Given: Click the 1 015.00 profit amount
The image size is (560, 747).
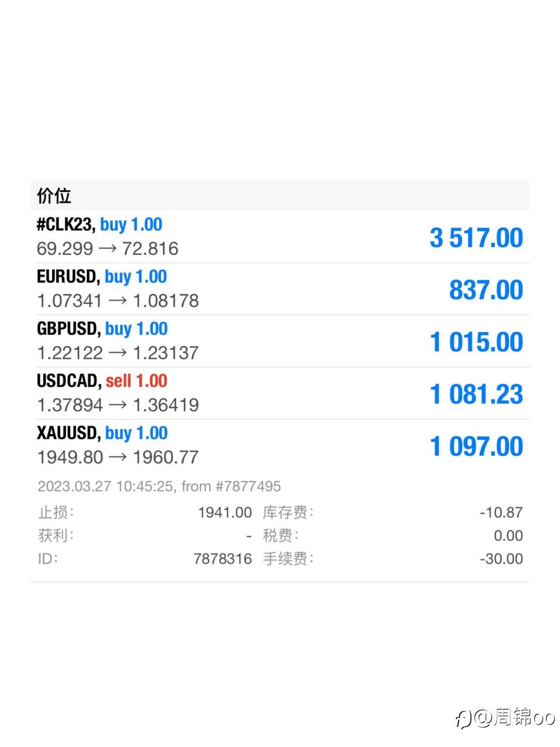Looking at the screenshot, I should pyautogui.click(x=476, y=342).
